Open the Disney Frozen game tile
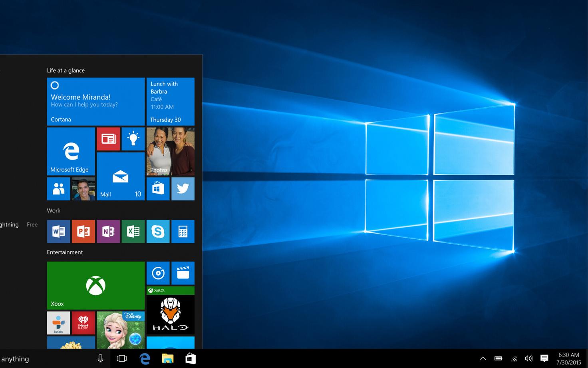 (121, 330)
